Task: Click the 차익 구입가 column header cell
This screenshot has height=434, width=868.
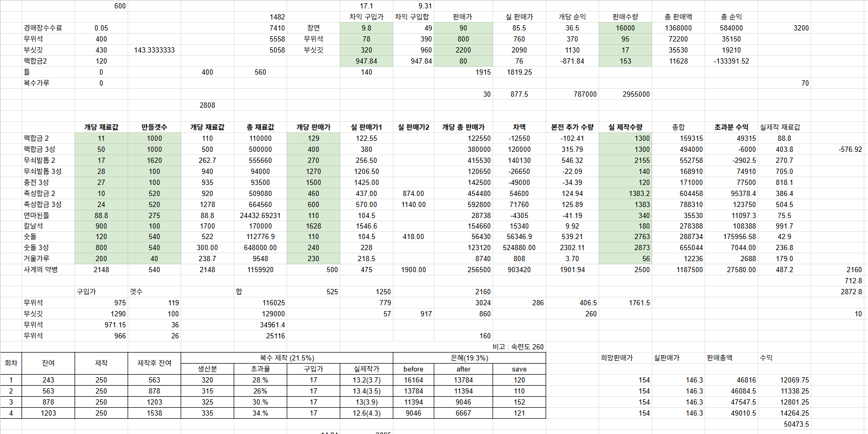Action: (366, 17)
